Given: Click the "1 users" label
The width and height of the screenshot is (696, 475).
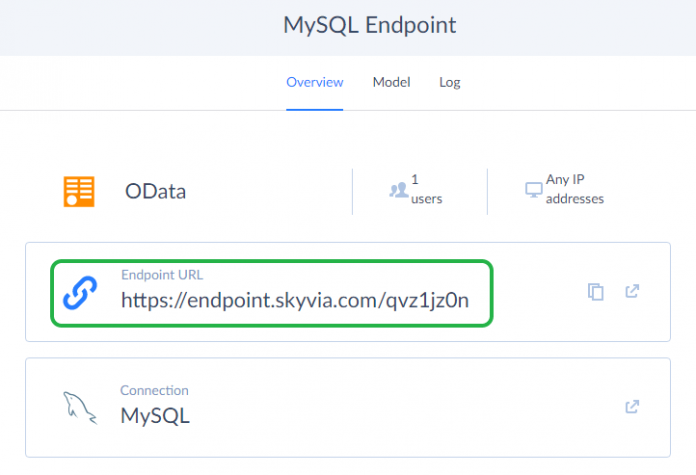Looking at the screenshot, I should click(426, 190).
